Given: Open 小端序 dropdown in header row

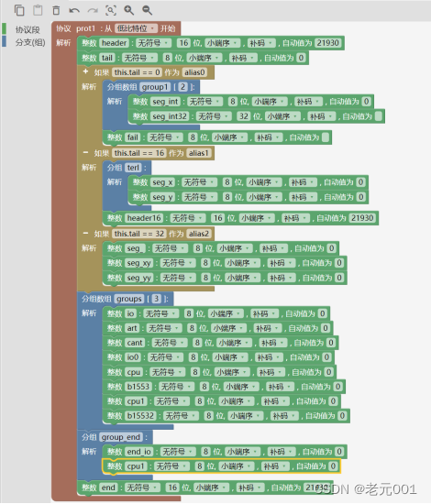Looking at the screenshot, I should pos(222,43).
